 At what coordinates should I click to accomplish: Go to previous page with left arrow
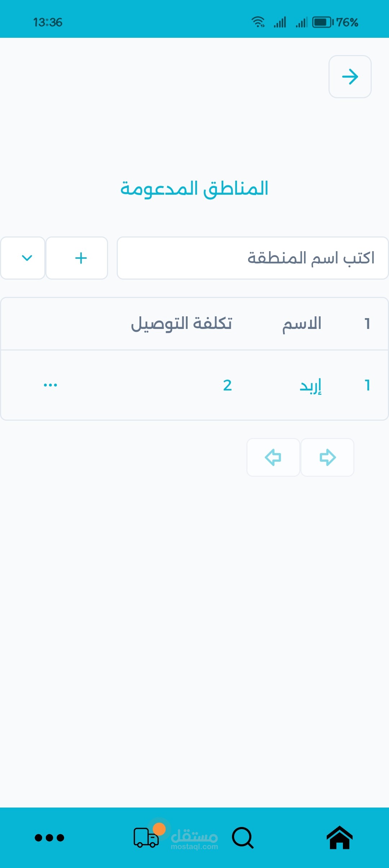tap(273, 457)
